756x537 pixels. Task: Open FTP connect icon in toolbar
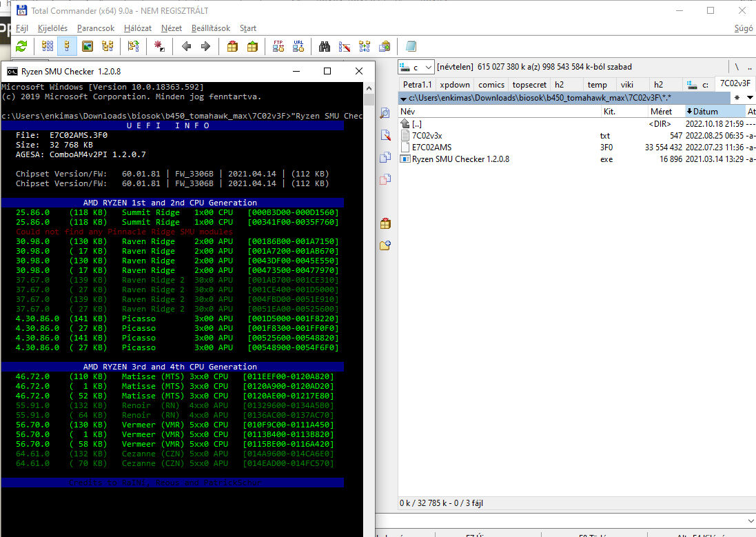coord(278,46)
